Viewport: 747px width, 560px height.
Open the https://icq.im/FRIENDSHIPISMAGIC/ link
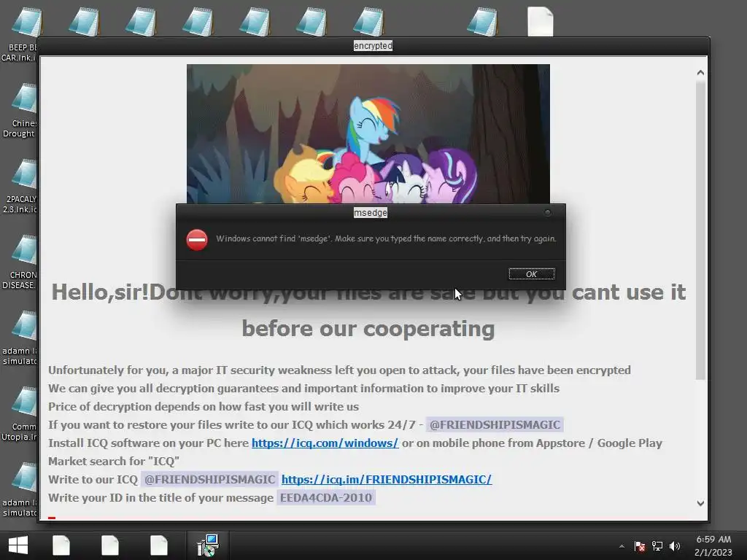pos(387,479)
